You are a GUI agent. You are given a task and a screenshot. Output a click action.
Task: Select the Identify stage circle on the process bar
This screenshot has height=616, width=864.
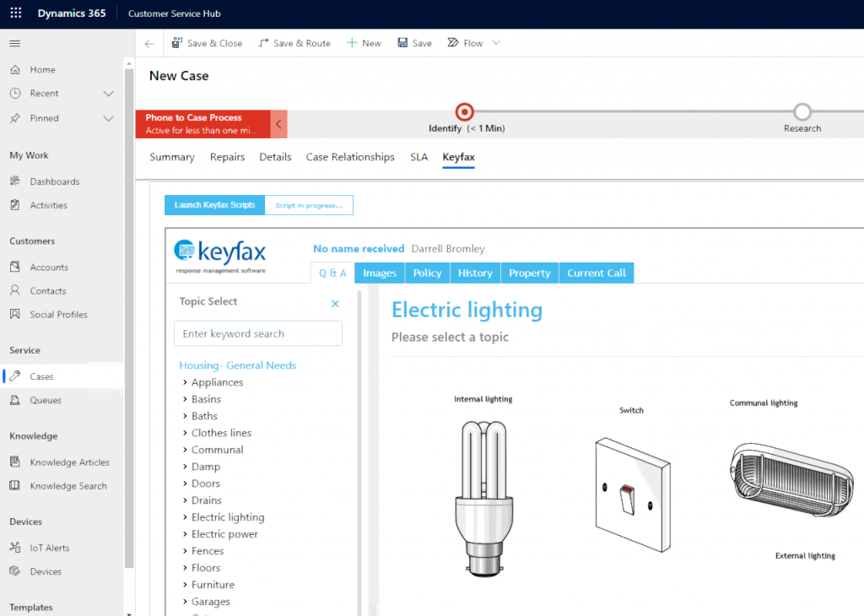tap(464, 111)
